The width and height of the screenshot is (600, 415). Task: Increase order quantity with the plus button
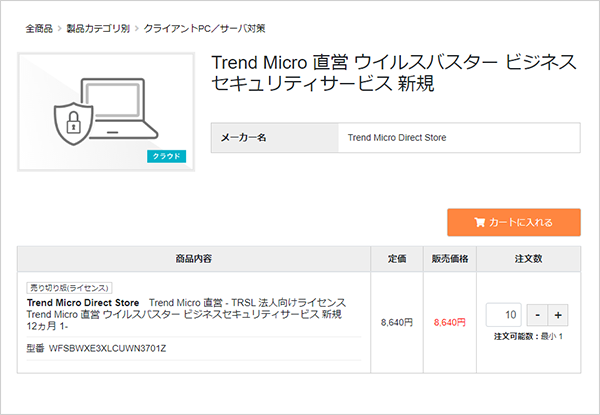coord(558,315)
